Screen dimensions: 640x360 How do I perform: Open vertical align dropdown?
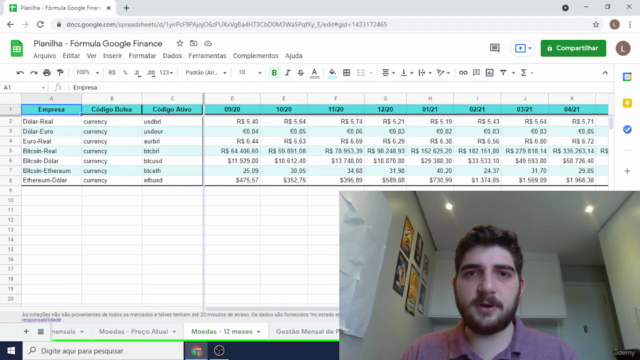(407, 73)
